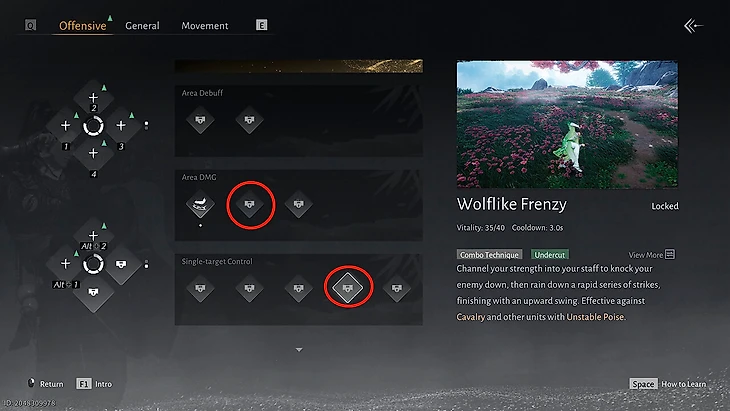The height and width of the screenshot is (411, 730).
Task: Click the empty skill slot numbered 2
Action: 93,98
